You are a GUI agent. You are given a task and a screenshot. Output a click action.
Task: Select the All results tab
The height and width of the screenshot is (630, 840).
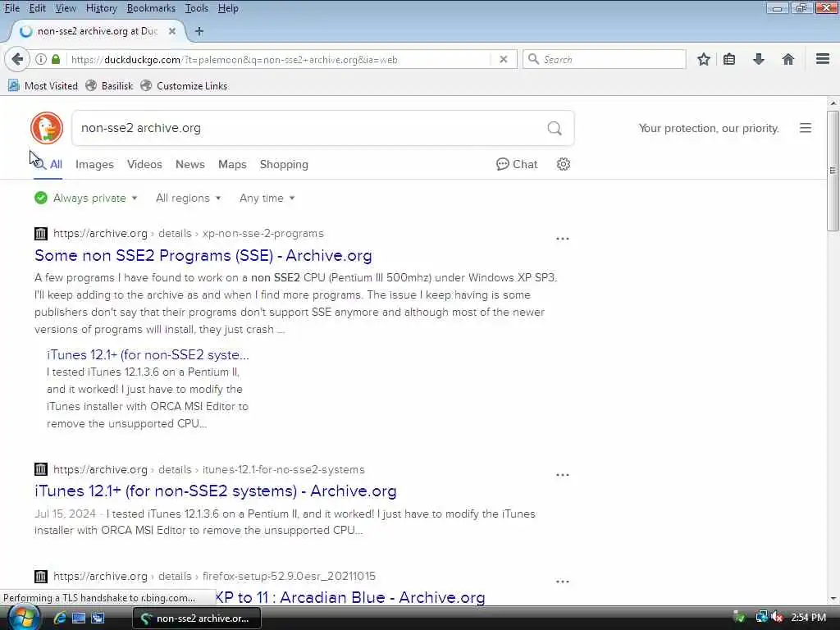click(48, 164)
